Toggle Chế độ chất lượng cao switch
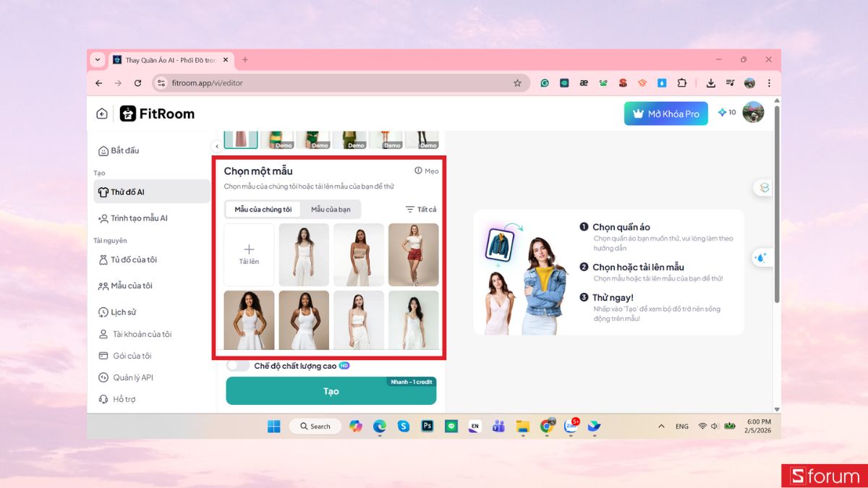868x488 pixels. [x=238, y=366]
